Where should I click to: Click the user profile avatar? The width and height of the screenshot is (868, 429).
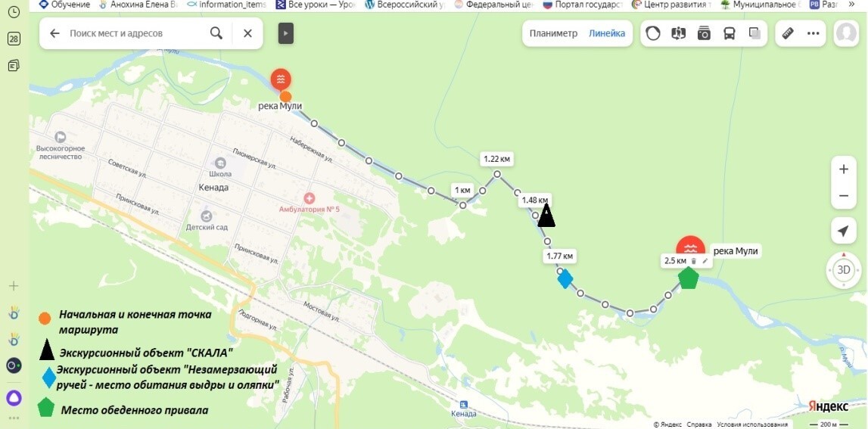tap(845, 33)
